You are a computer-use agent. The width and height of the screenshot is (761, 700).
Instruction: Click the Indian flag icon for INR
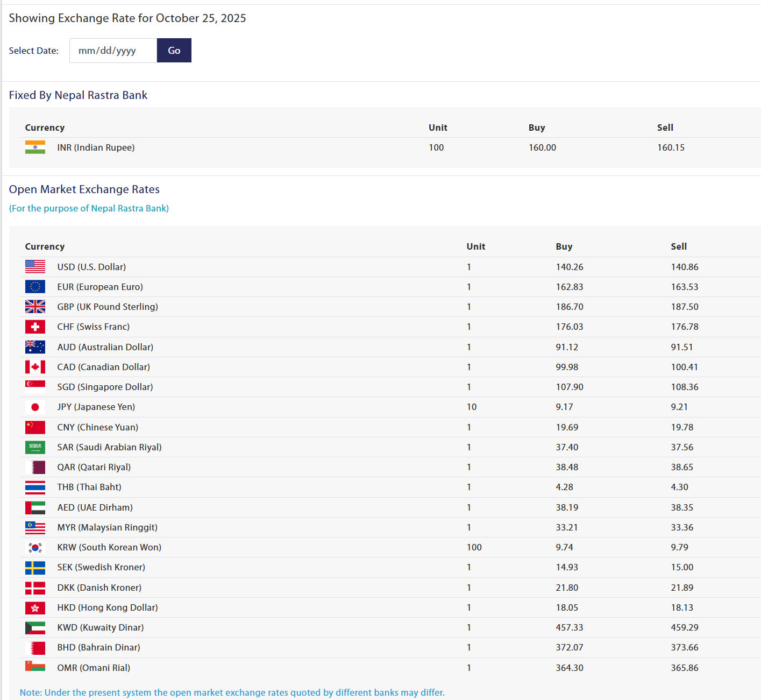pos(35,147)
